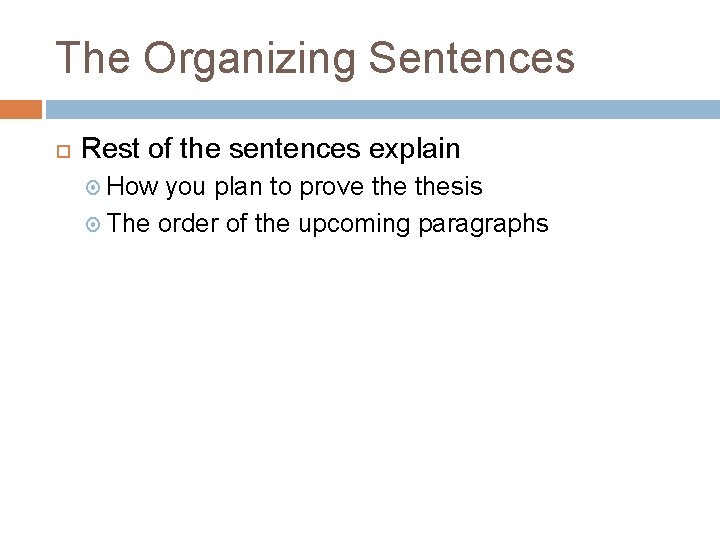The height and width of the screenshot is (540, 720).
Task: Select the line "Rest of the sentences explain"
Action: (x=270, y=150)
